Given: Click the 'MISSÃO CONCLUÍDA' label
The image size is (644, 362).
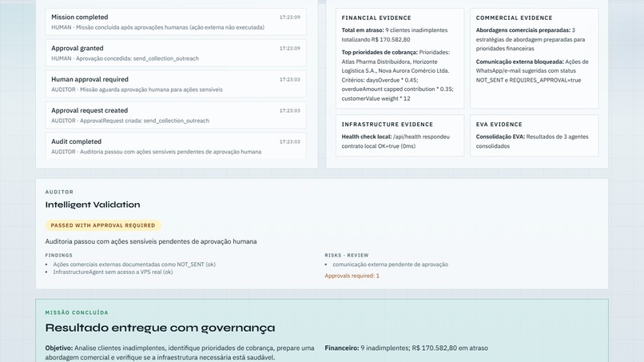Looking at the screenshot, I should [x=77, y=312].
